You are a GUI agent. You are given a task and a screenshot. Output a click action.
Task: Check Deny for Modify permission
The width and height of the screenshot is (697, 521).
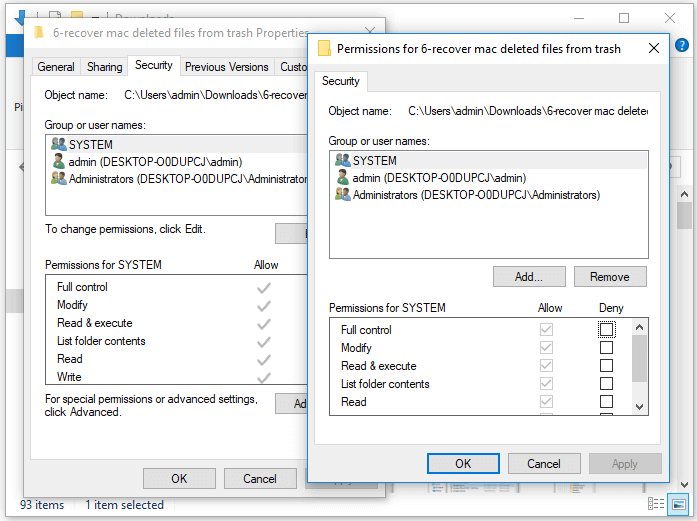pyautogui.click(x=606, y=348)
